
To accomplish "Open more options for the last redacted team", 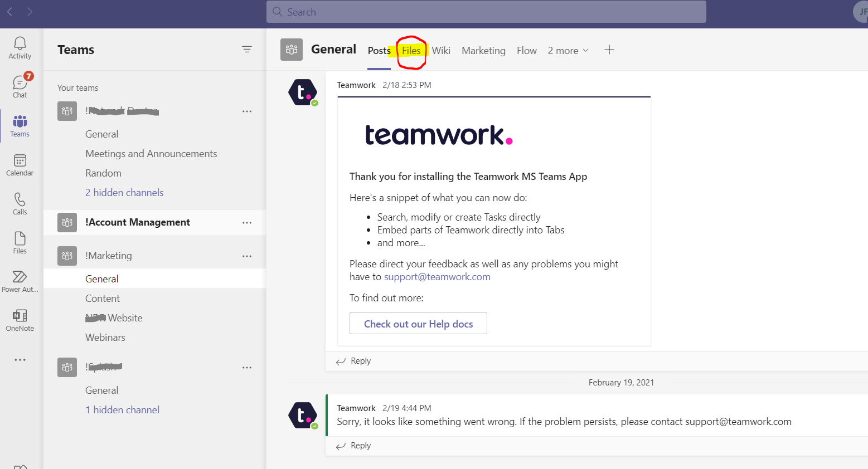I will (247, 368).
